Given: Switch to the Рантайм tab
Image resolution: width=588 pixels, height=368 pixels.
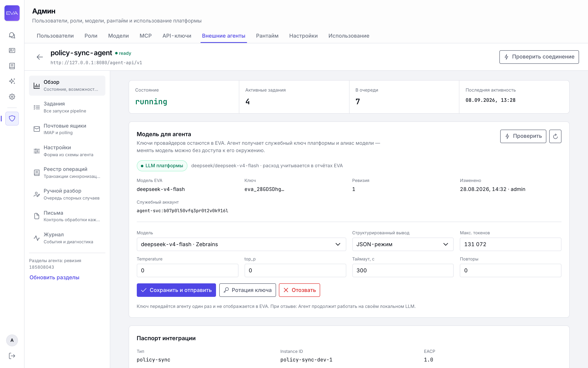Looking at the screenshot, I should coord(267,36).
